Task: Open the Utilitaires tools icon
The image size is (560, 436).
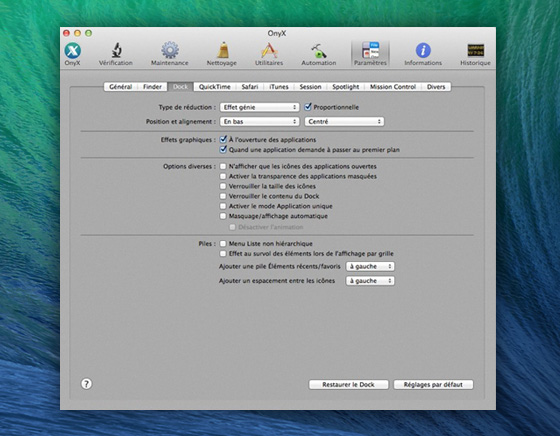Action: pos(269,54)
